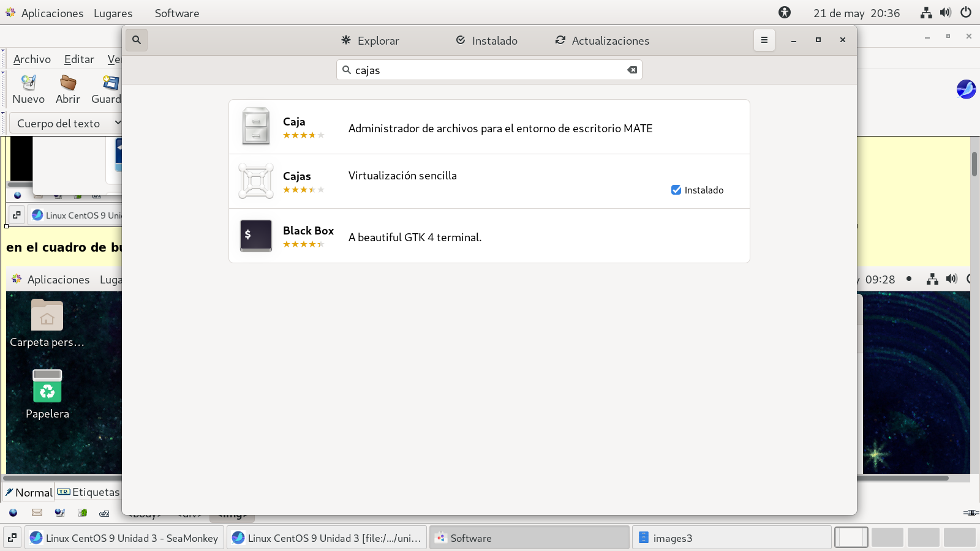Screen dimensions: 980x551
Task: Clear the search field text
Action: point(632,70)
